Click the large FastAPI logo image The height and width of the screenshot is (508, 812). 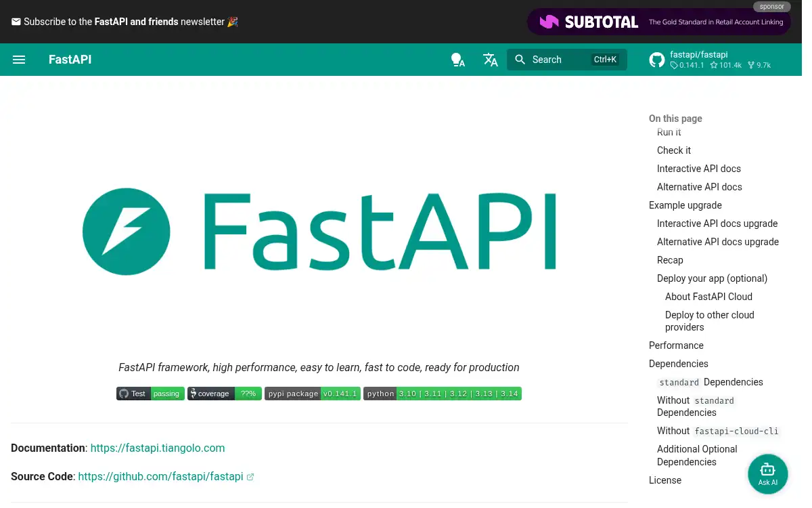tap(319, 232)
